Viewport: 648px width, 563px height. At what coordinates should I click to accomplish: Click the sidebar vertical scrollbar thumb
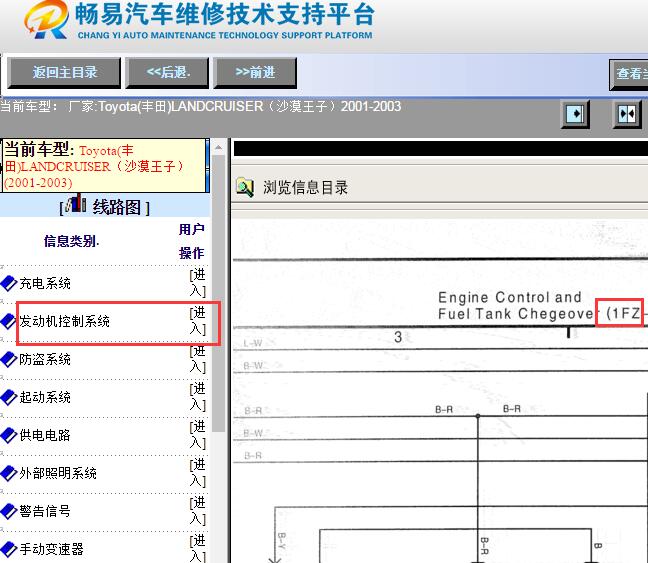coord(219,293)
